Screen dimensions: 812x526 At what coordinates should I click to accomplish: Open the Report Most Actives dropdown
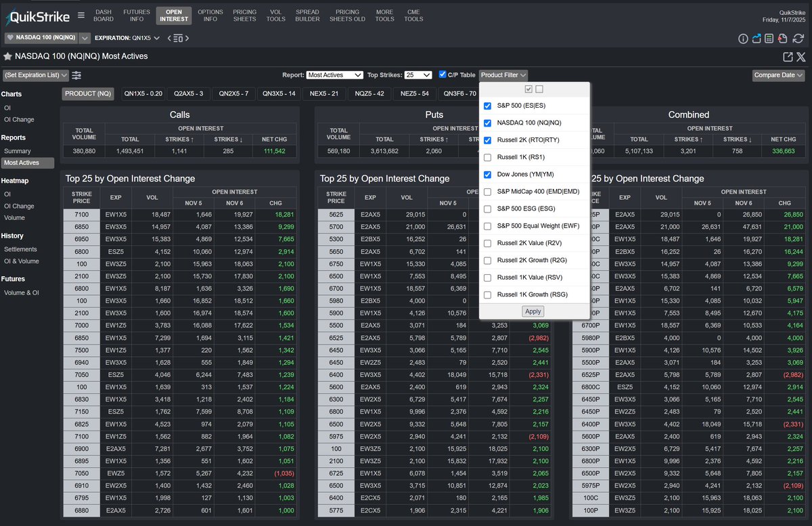pyautogui.click(x=334, y=75)
